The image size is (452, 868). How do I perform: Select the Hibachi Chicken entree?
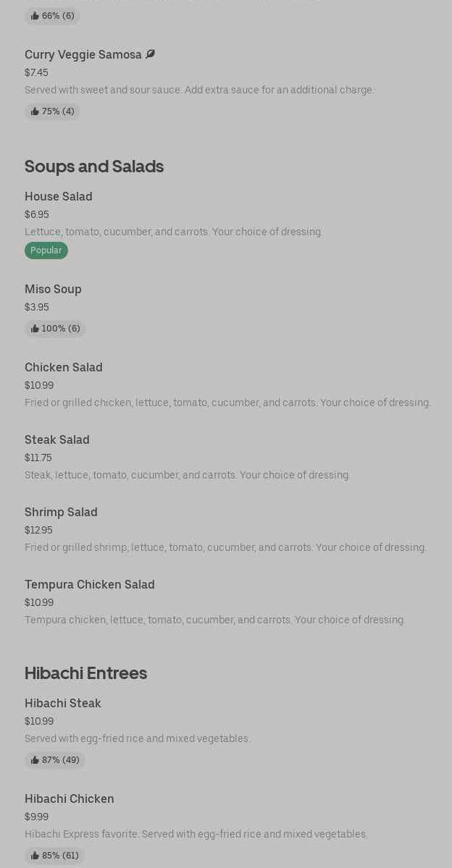[x=70, y=799]
